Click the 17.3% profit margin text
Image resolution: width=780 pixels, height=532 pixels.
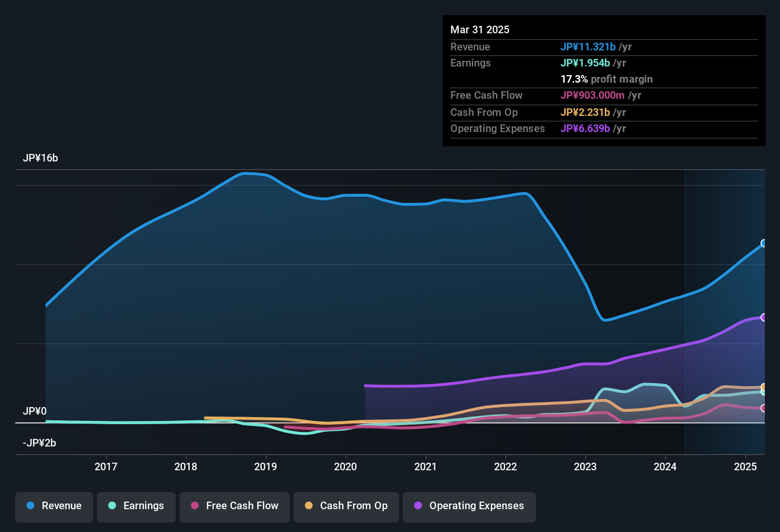(607, 79)
